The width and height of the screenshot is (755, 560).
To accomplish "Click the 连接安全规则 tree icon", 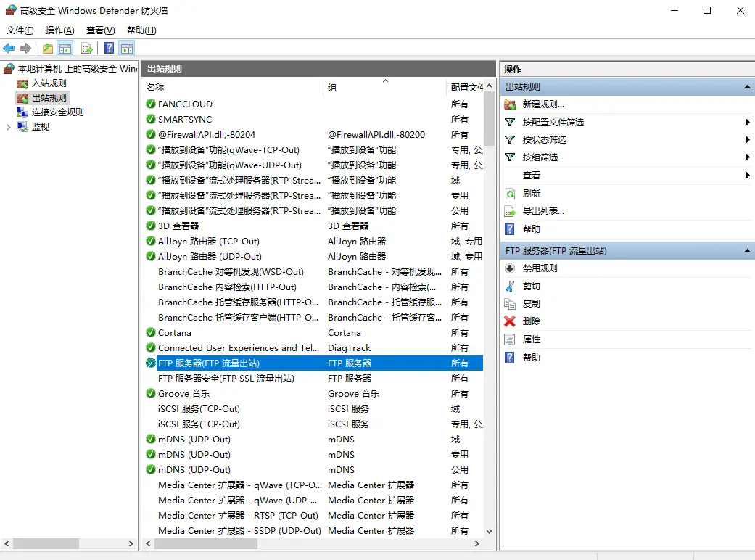I will pyautogui.click(x=22, y=112).
